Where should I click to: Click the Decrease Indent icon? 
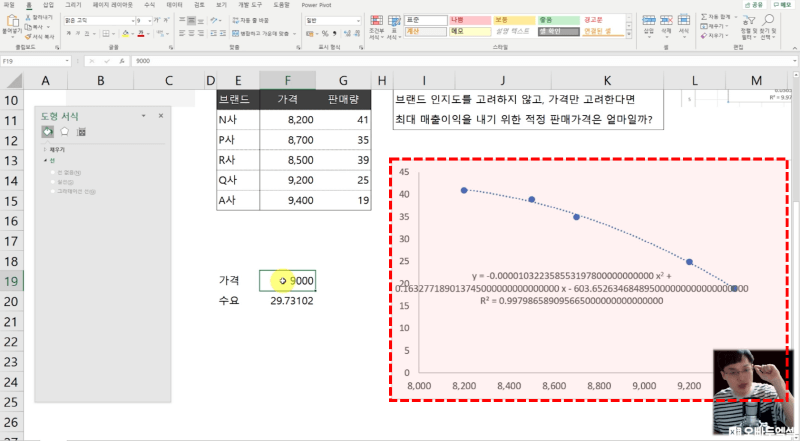coord(213,34)
